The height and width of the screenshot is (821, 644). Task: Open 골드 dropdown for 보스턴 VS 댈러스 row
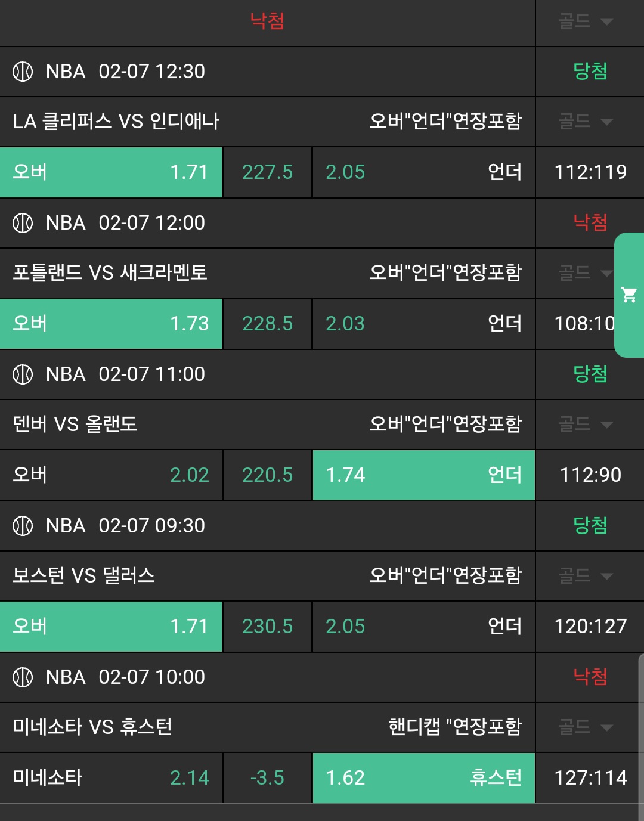pos(586,577)
